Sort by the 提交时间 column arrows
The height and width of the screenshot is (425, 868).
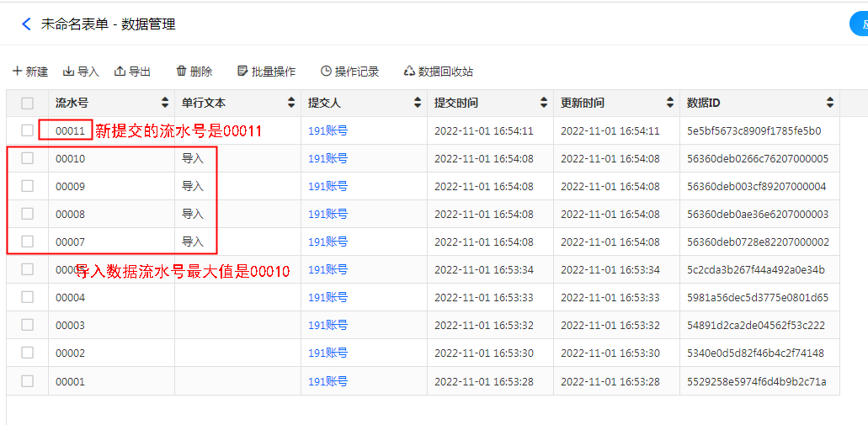click(x=544, y=103)
